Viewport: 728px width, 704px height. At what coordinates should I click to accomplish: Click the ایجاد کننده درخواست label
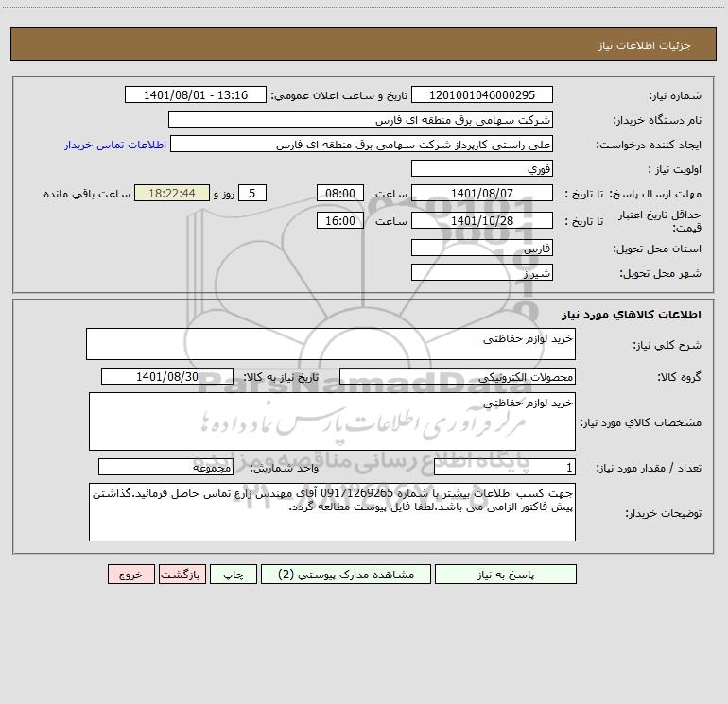click(649, 145)
